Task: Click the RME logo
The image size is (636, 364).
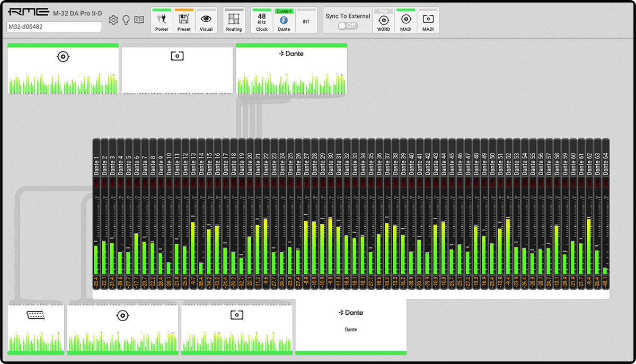Action: 29,12
